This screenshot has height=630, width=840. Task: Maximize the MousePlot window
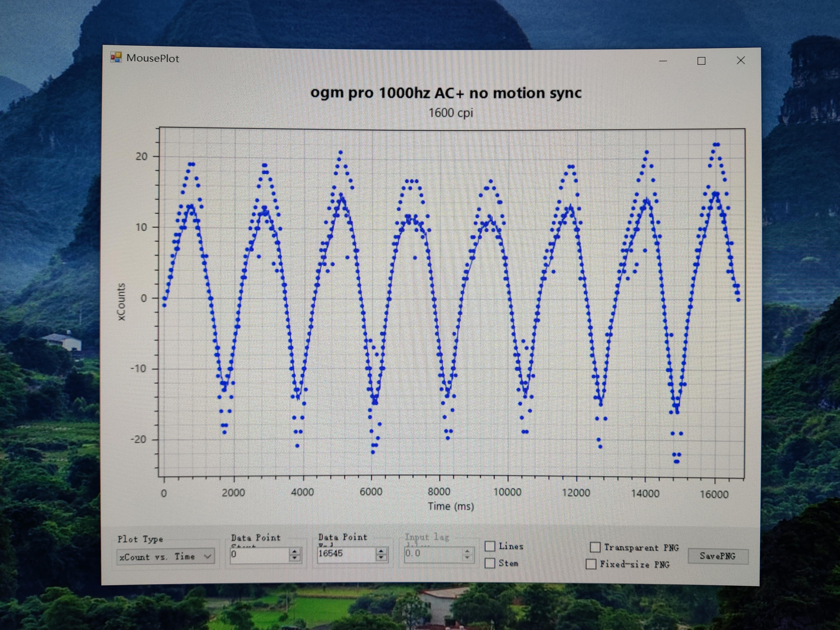coord(701,61)
